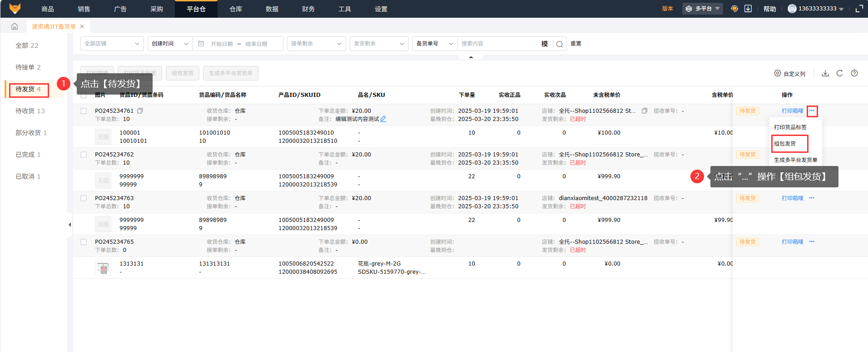Click 打印箱唛 link for order PO245234765
868x352 pixels.
point(792,242)
